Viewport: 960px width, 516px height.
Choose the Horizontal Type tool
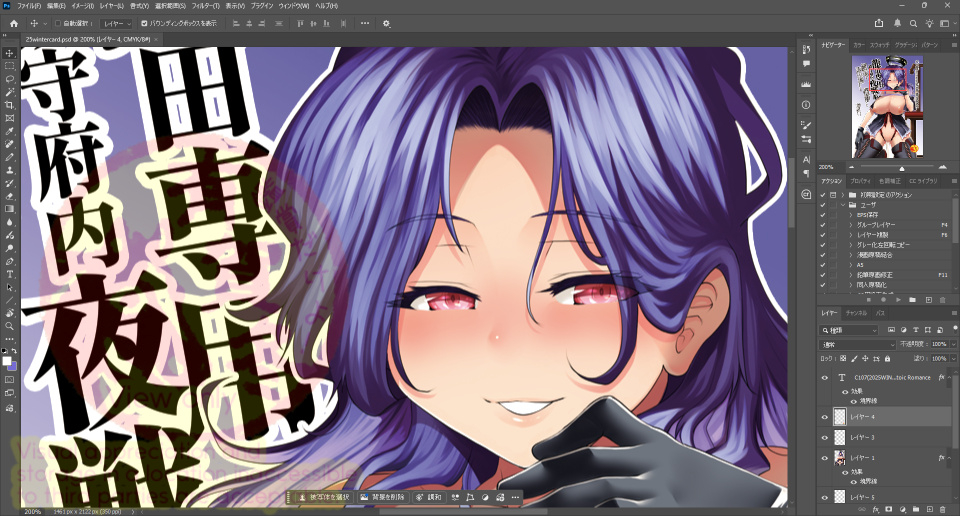coord(10,273)
